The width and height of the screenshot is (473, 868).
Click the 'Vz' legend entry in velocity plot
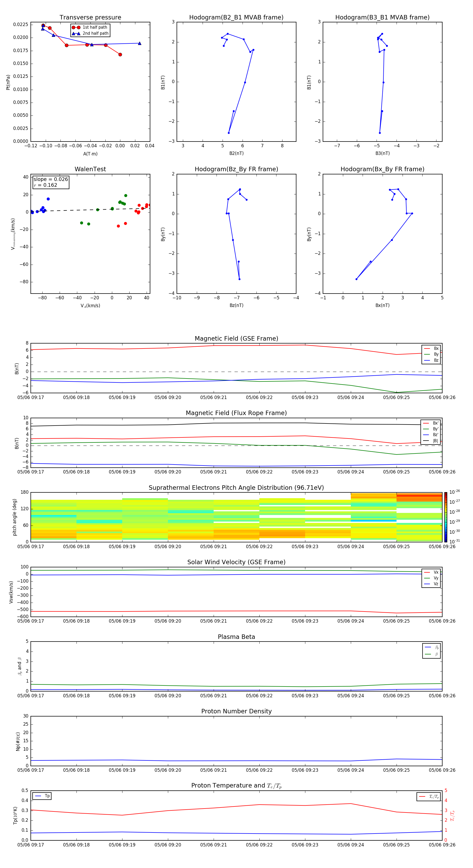431,584
